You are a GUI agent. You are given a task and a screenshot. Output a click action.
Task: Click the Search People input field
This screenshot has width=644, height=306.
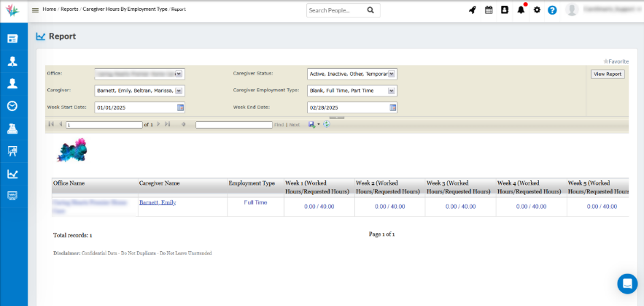[x=335, y=10]
